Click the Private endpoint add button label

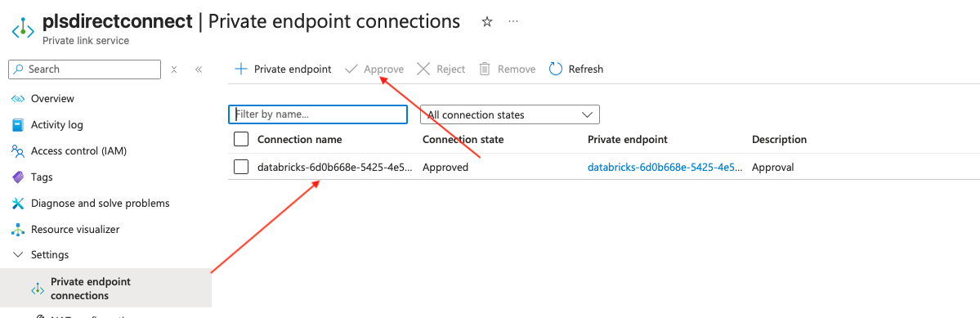293,69
